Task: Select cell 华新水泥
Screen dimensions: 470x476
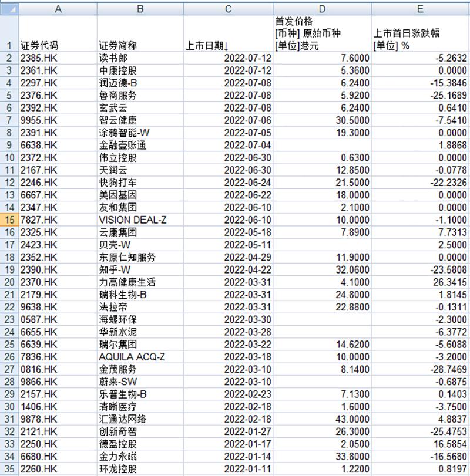Action: [x=140, y=332]
